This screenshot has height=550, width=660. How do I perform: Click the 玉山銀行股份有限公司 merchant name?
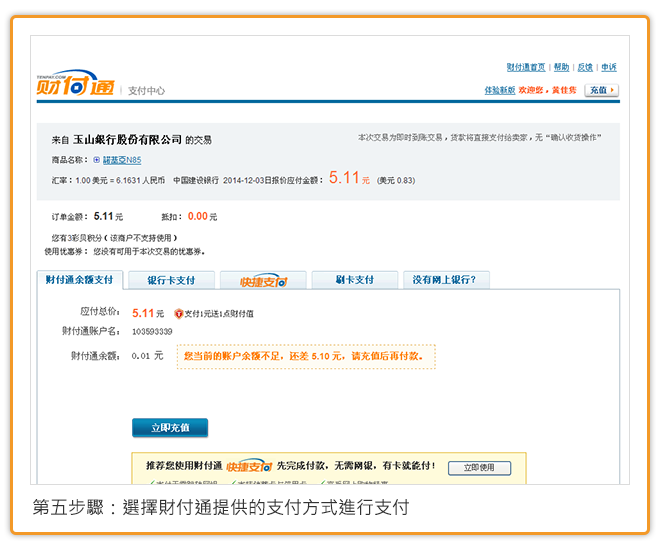click(128, 140)
